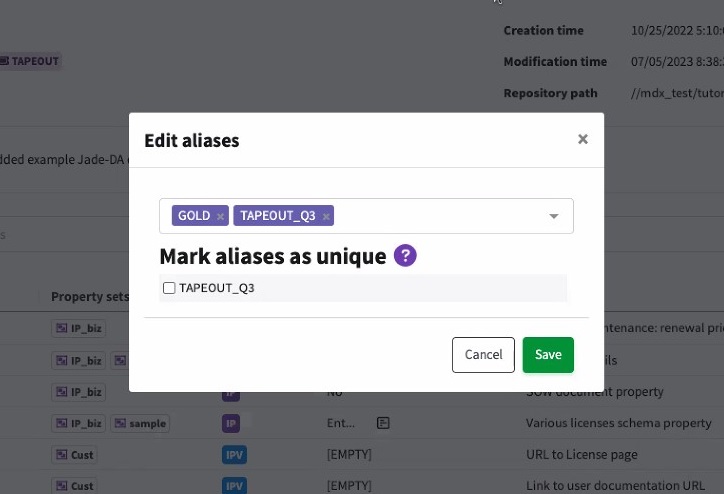Click IPV badge in user documentation URL row
This screenshot has height=494, width=724.
pos(233,486)
